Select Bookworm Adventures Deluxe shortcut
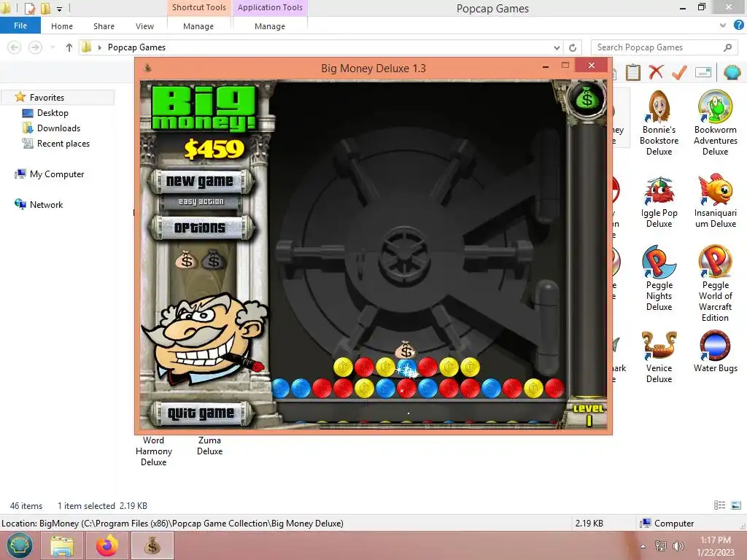The width and height of the screenshot is (747, 560). 715,122
